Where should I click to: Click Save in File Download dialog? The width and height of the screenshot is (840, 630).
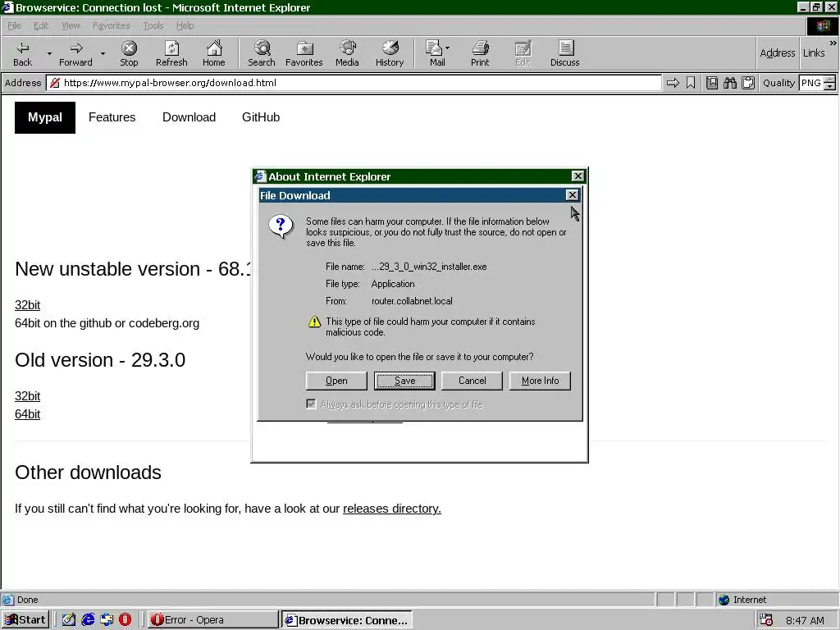pos(404,381)
